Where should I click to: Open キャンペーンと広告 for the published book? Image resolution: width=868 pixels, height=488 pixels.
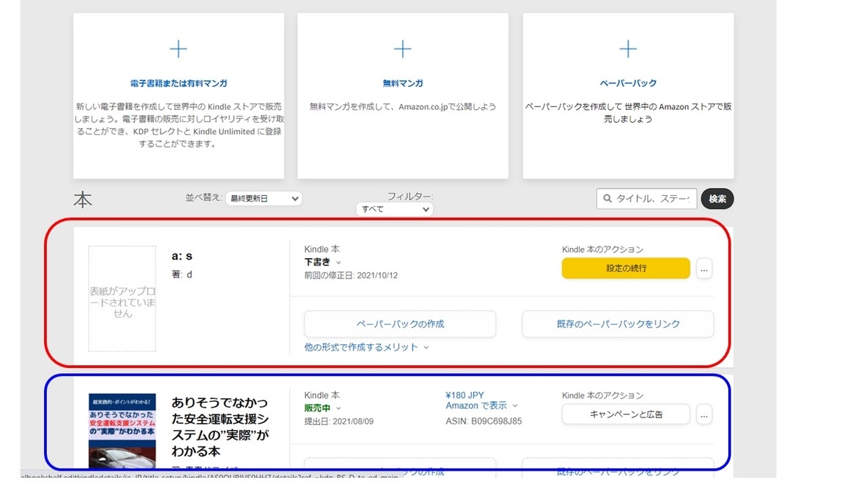click(x=626, y=414)
